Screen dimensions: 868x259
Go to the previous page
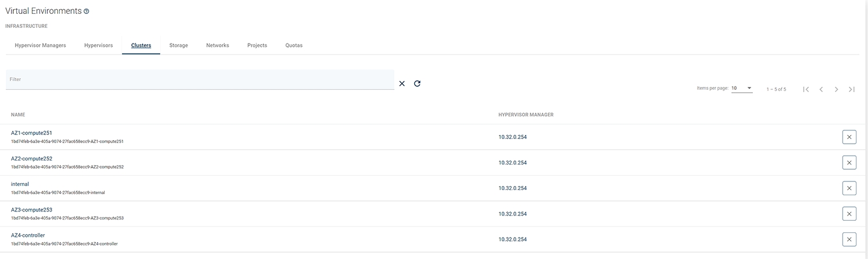[x=821, y=89]
